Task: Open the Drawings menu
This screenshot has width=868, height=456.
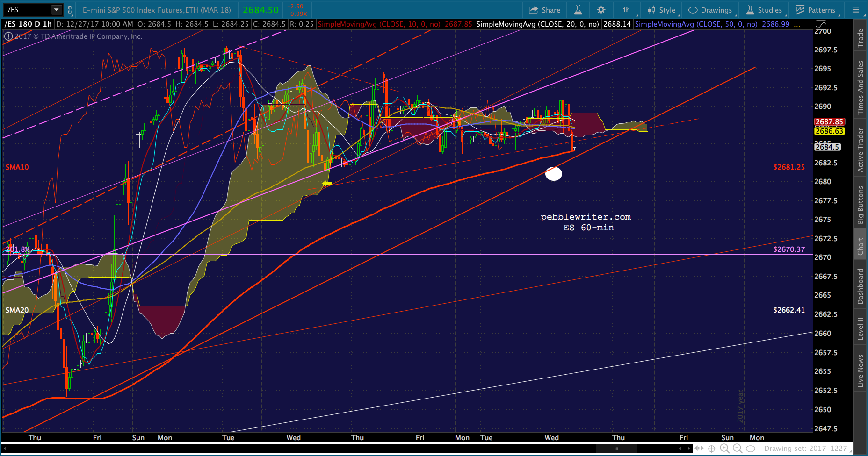Action: pos(710,10)
